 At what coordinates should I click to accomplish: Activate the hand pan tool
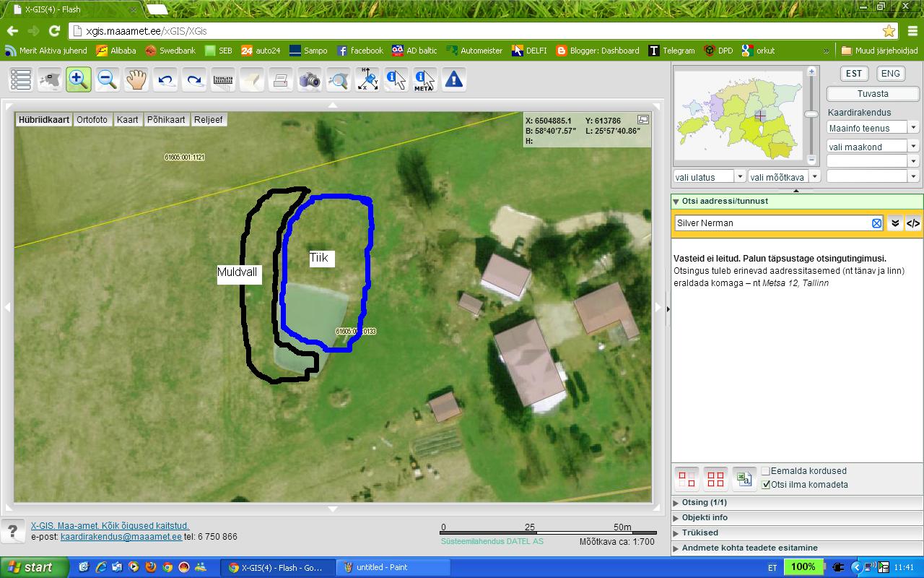click(x=136, y=79)
